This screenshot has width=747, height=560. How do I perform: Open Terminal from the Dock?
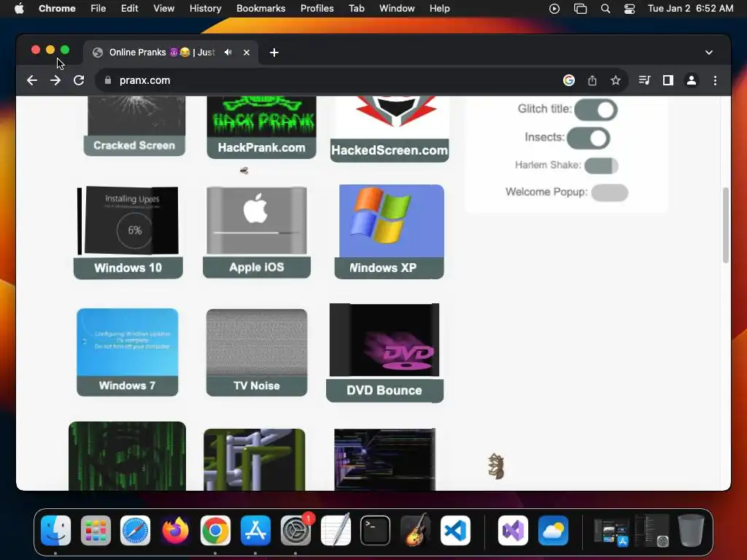coord(376,530)
